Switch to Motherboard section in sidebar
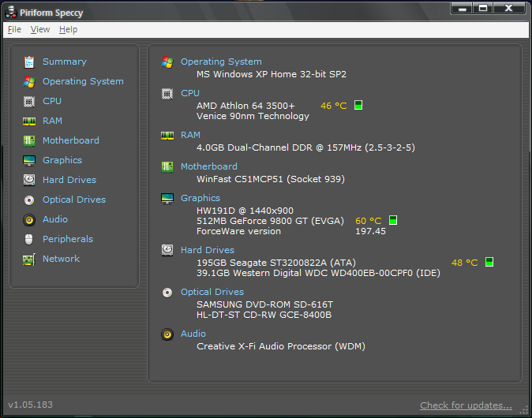Screen dimensions: 532x418 (x=71, y=140)
